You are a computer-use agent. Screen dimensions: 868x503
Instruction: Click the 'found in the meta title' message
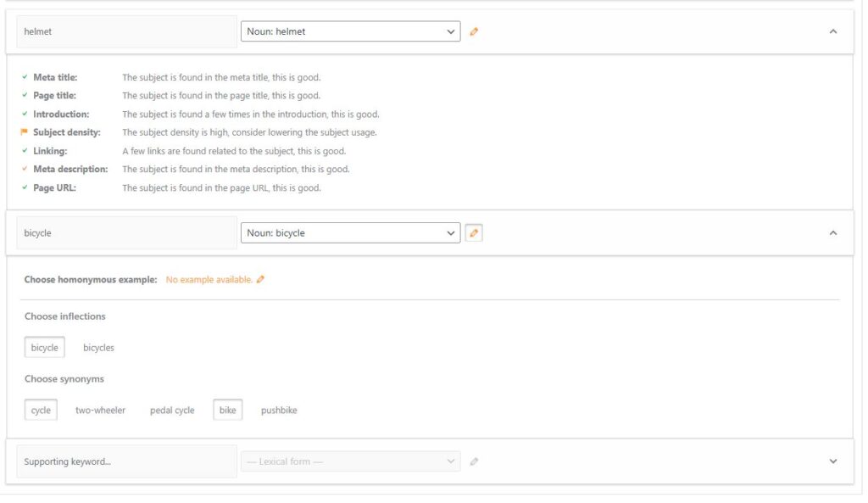(221, 77)
